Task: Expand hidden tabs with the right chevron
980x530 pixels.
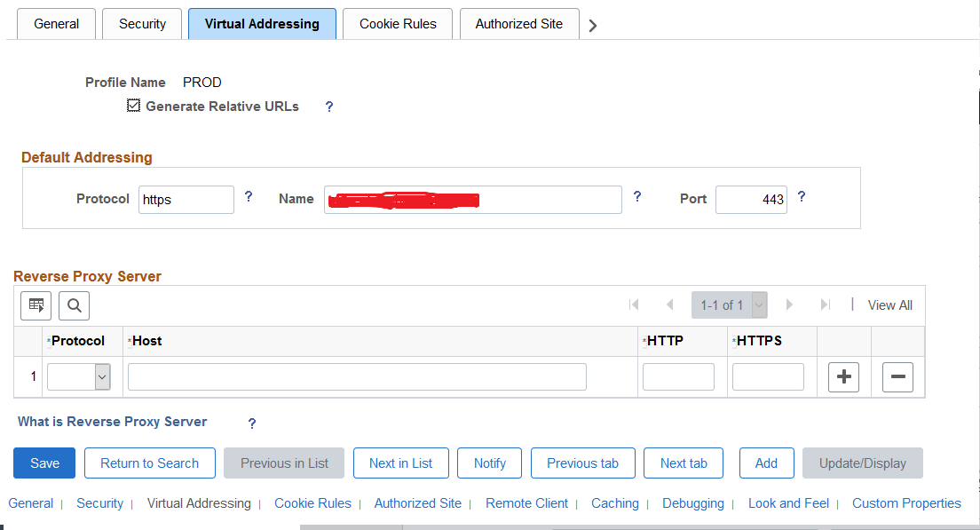Action: [592, 24]
